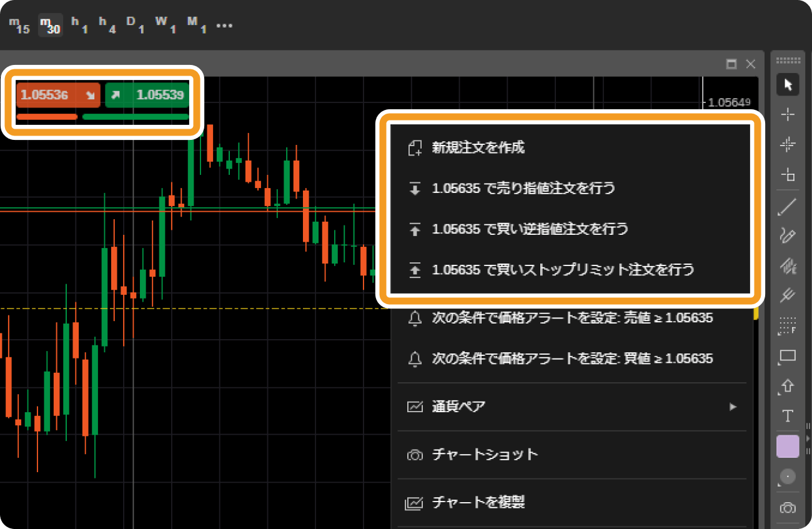Switch to the M1 monthly timeframe

(x=196, y=25)
